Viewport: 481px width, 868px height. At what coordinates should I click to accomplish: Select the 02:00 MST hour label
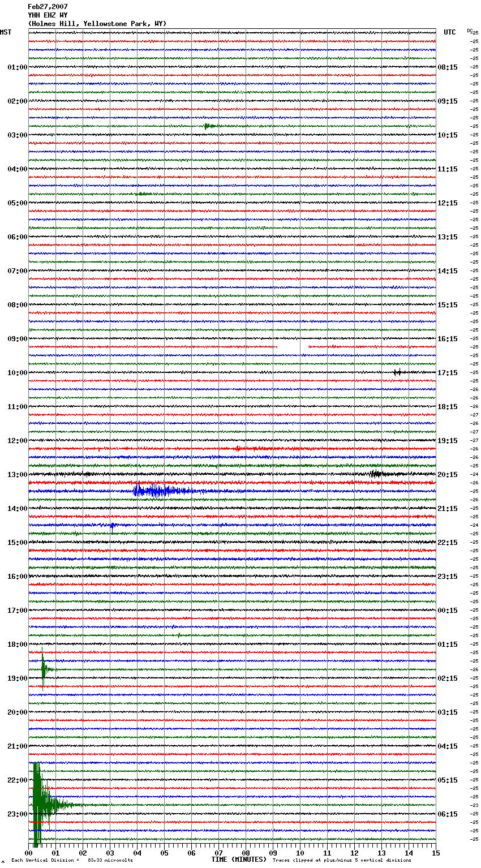coord(18,101)
